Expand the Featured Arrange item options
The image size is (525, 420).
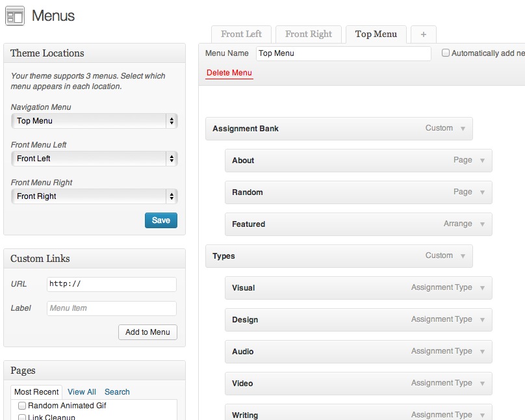point(483,224)
